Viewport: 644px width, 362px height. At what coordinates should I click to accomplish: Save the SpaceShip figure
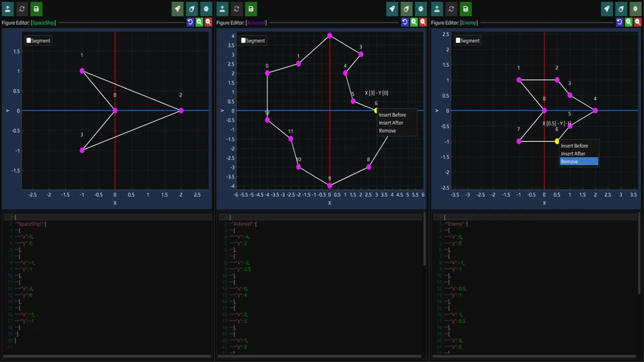click(36, 9)
